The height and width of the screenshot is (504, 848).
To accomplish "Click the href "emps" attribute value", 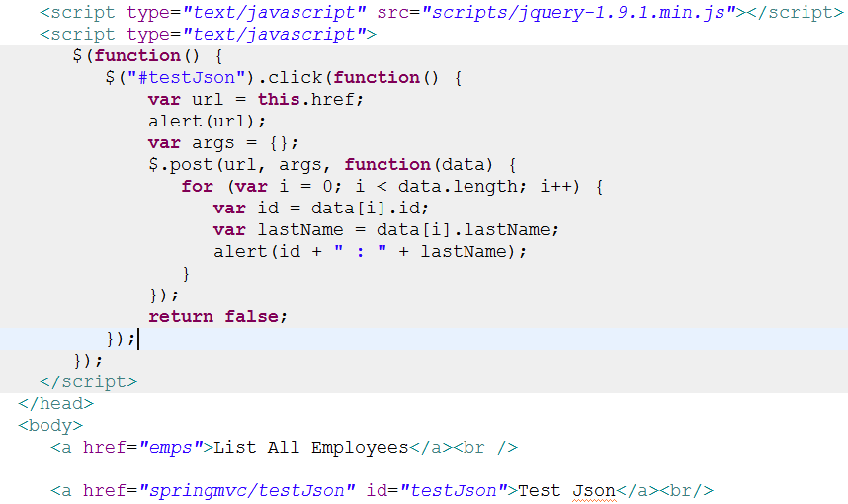I will click(x=170, y=448).
